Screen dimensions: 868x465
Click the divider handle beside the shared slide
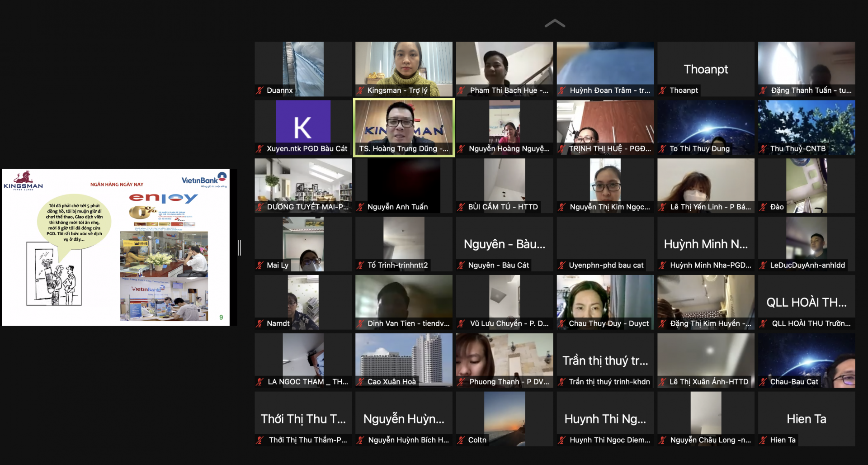coord(240,247)
